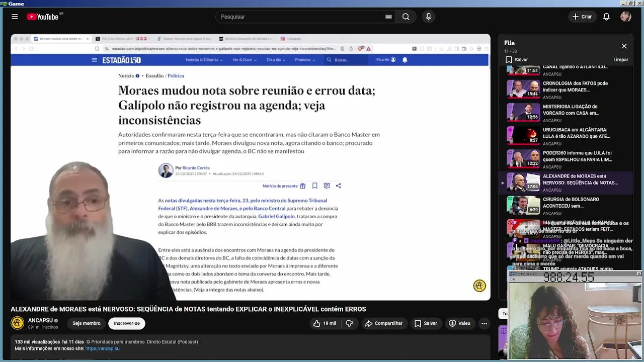The width and height of the screenshot is (644, 362).
Task: Open the Ricardo user account in Estadão
Action: [x=386, y=60]
